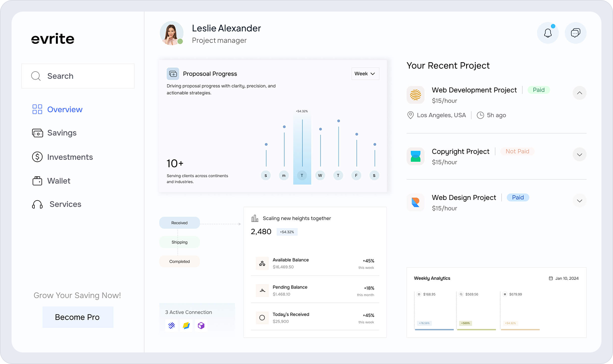Click the Web Development Project logo icon
The width and height of the screenshot is (613, 364).
[x=415, y=95]
